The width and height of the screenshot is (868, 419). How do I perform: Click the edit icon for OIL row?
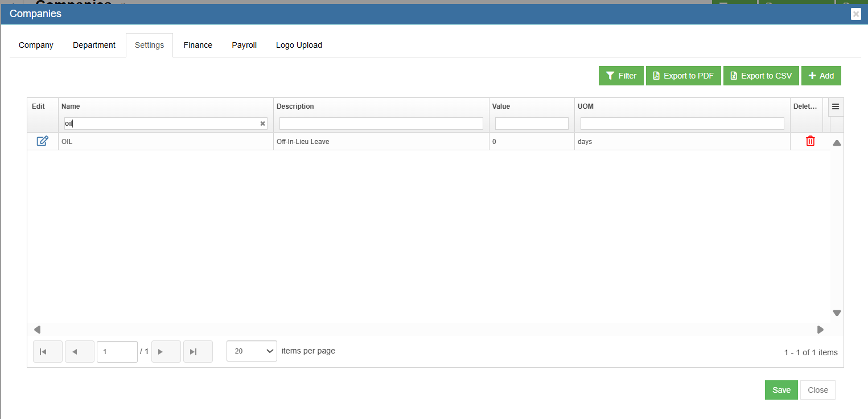click(x=42, y=141)
